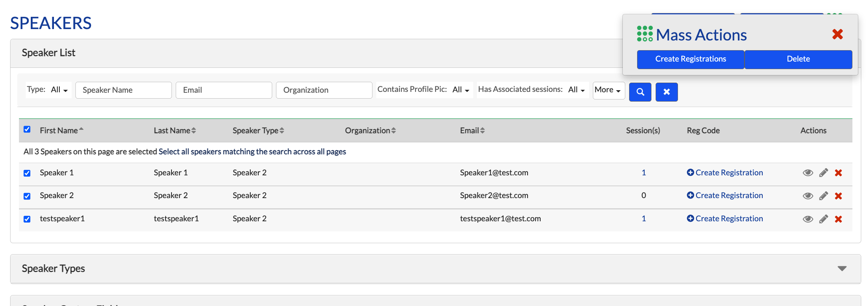This screenshot has width=868, height=306.
Task: Delete testspeaker1 row with red X
Action: click(x=839, y=219)
